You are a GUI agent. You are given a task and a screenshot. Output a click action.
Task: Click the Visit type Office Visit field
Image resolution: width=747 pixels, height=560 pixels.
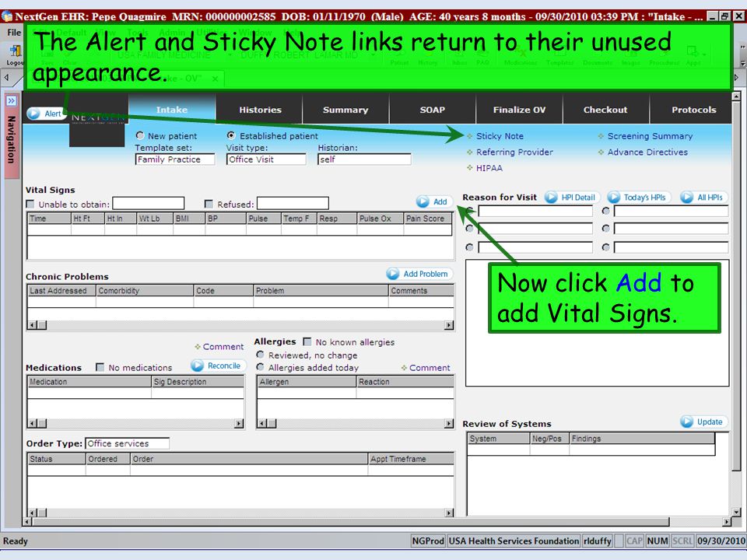pos(266,159)
